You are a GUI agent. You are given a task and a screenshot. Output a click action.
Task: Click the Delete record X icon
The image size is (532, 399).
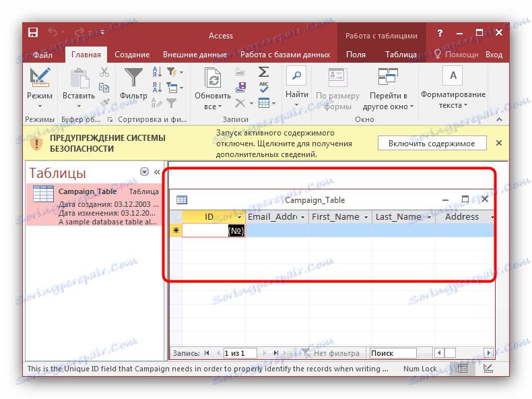click(x=240, y=103)
